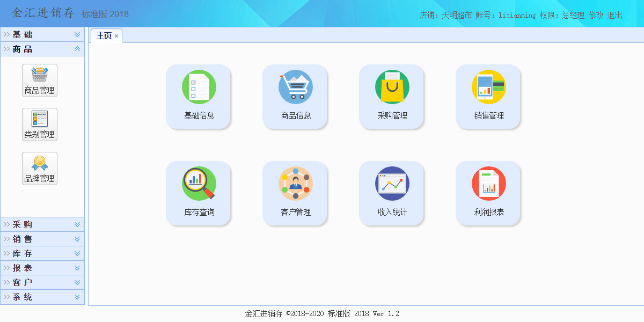Switch to the 主页 tab
Image resolution: width=644 pixels, height=322 pixels.
click(104, 36)
